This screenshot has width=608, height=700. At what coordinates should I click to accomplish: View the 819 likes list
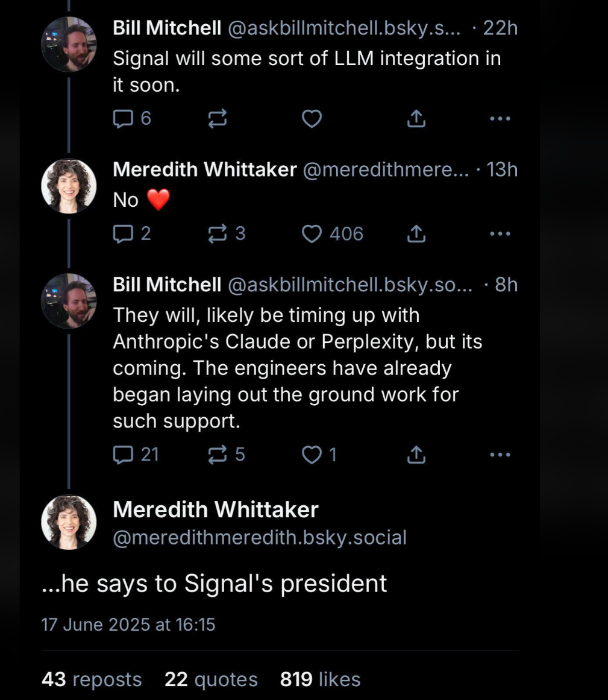320,680
